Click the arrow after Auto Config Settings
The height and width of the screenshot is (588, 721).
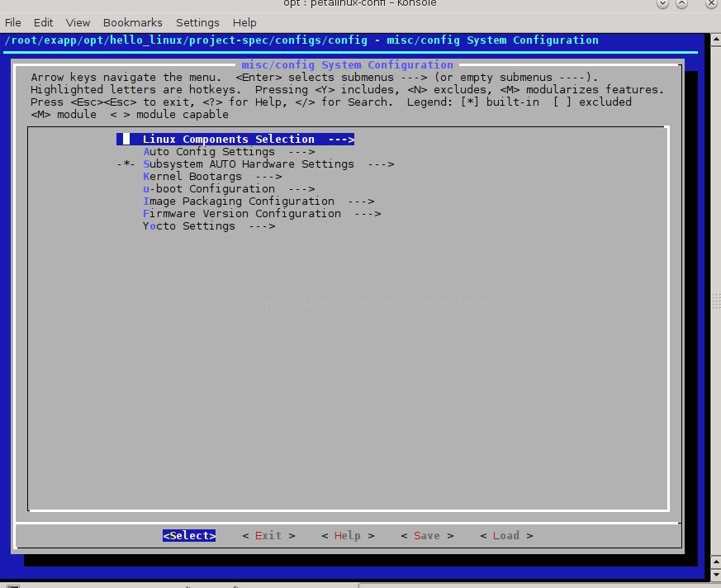[x=302, y=152]
